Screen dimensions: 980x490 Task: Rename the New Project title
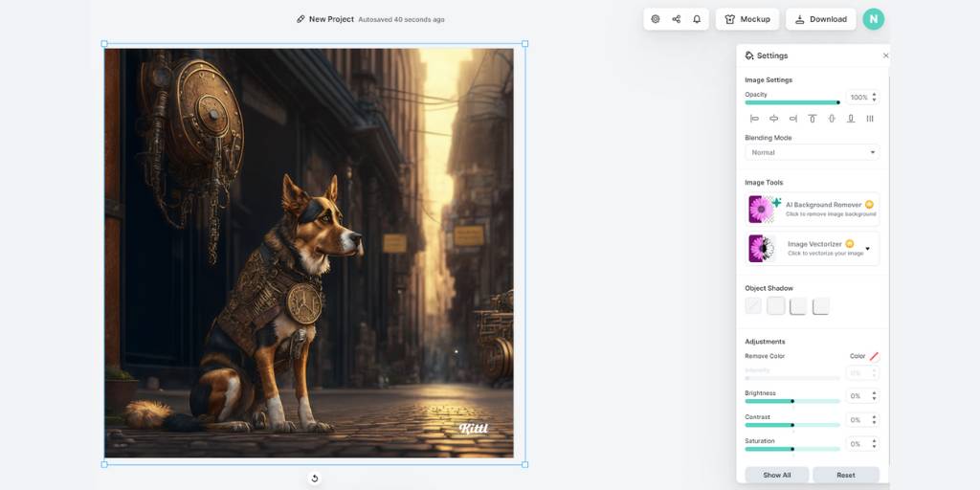click(331, 19)
